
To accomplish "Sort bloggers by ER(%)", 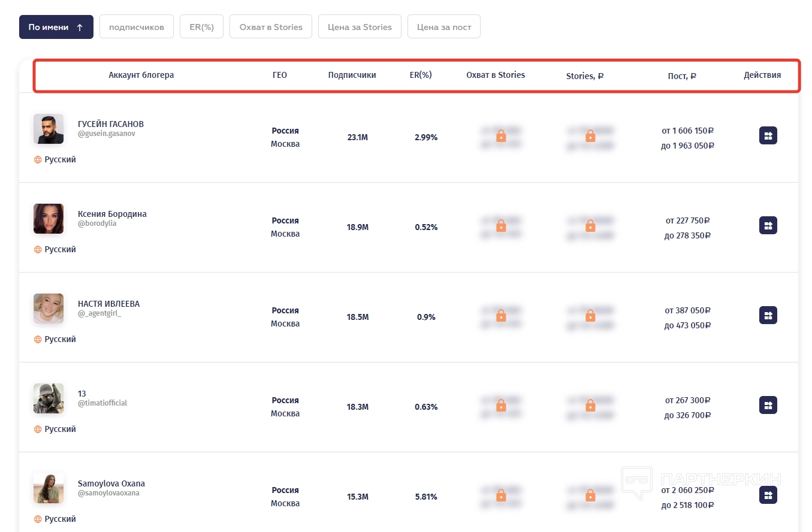I will click(x=201, y=27).
